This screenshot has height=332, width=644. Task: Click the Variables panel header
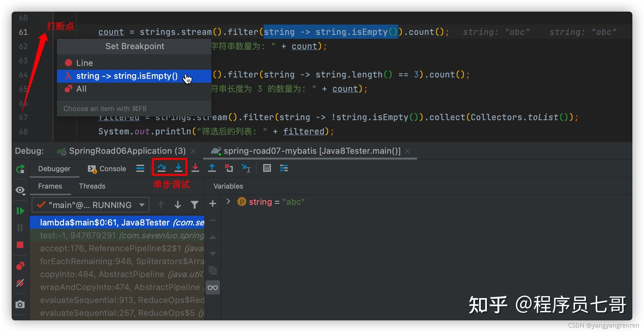click(x=228, y=186)
